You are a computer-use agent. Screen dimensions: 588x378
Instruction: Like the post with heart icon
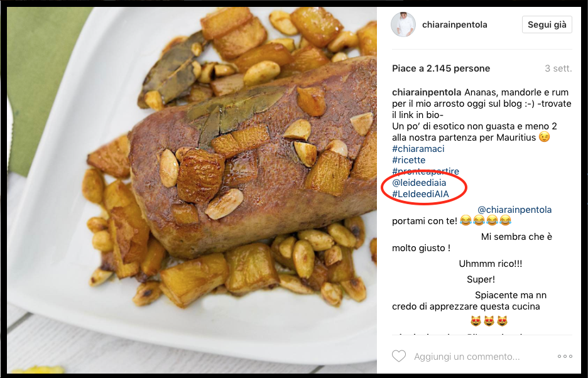(399, 356)
